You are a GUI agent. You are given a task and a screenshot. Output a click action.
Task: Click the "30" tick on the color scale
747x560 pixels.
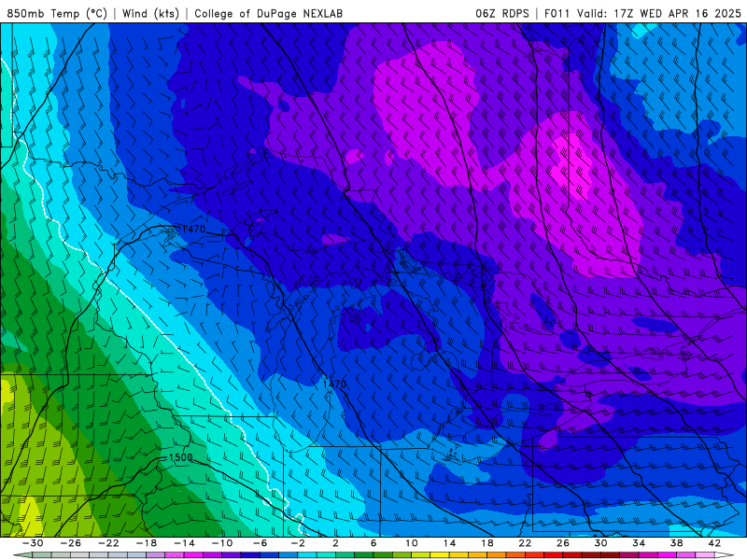pos(600,543)
